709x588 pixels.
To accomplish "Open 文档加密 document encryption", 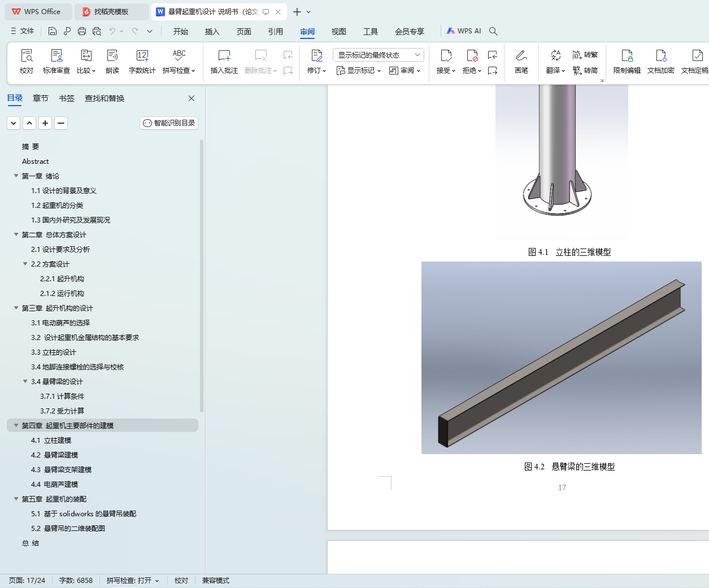I will [661, 62].
